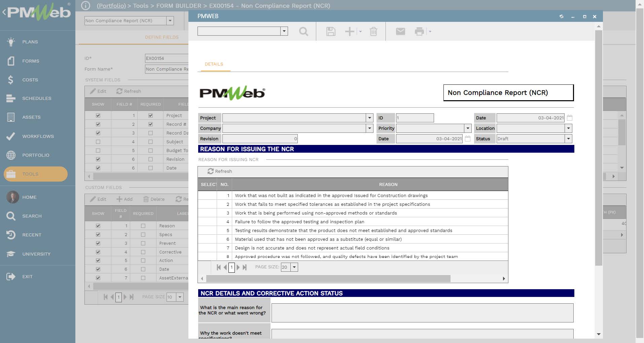Expand the Project dropdown
Screen dimensions: 644x343
[x=369, y=118]
